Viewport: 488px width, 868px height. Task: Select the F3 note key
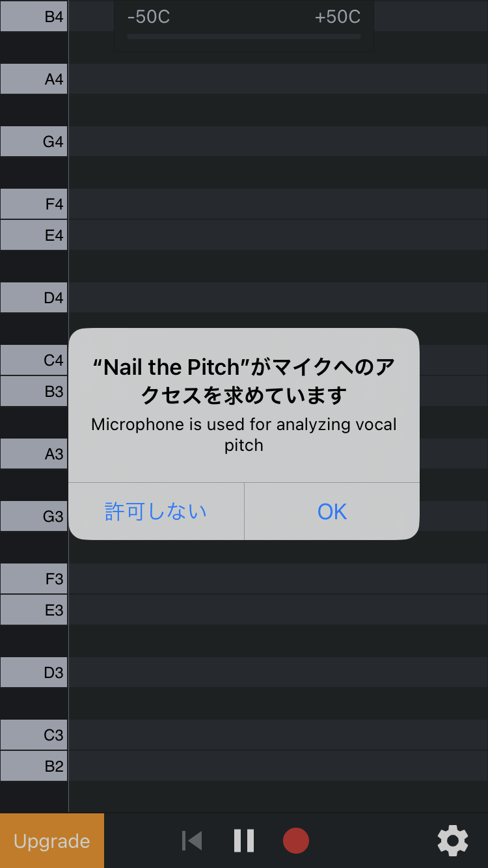(x=34, y=578)
